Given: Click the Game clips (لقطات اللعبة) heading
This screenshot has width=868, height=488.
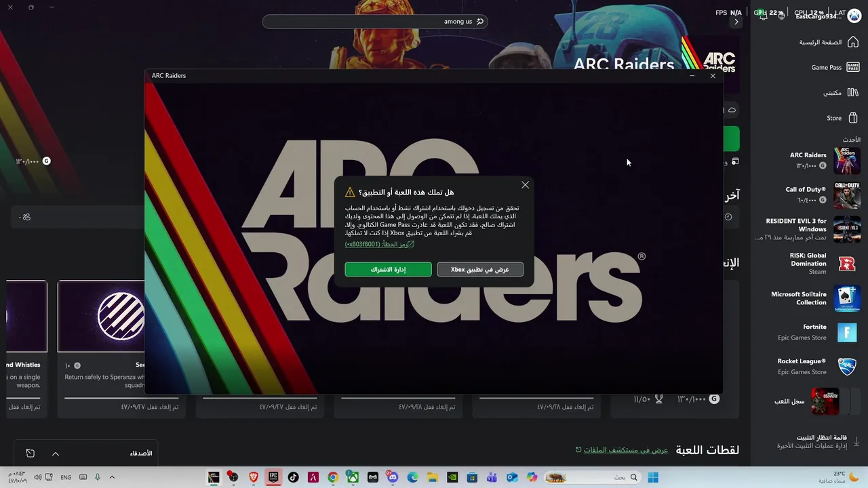Looking at the screenshot, I should coord(707,450).
